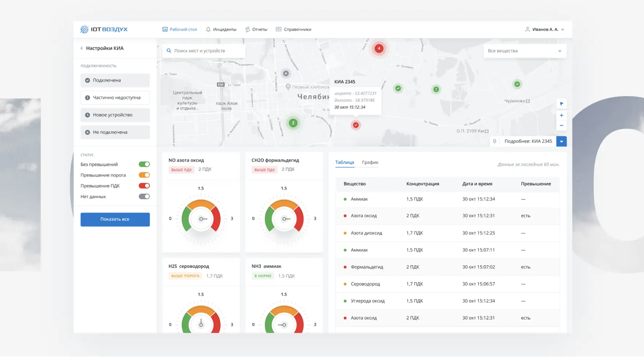Select Не подключена filter
This screenshot has height=357, width=644.
click(115, 132)
